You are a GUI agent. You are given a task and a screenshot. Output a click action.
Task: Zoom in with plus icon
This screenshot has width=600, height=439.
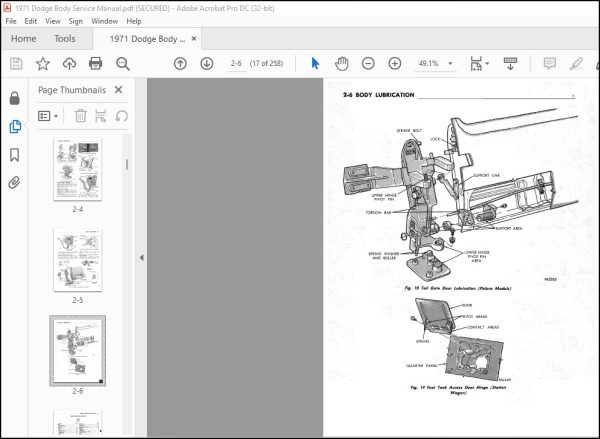[x=395, y=64]
